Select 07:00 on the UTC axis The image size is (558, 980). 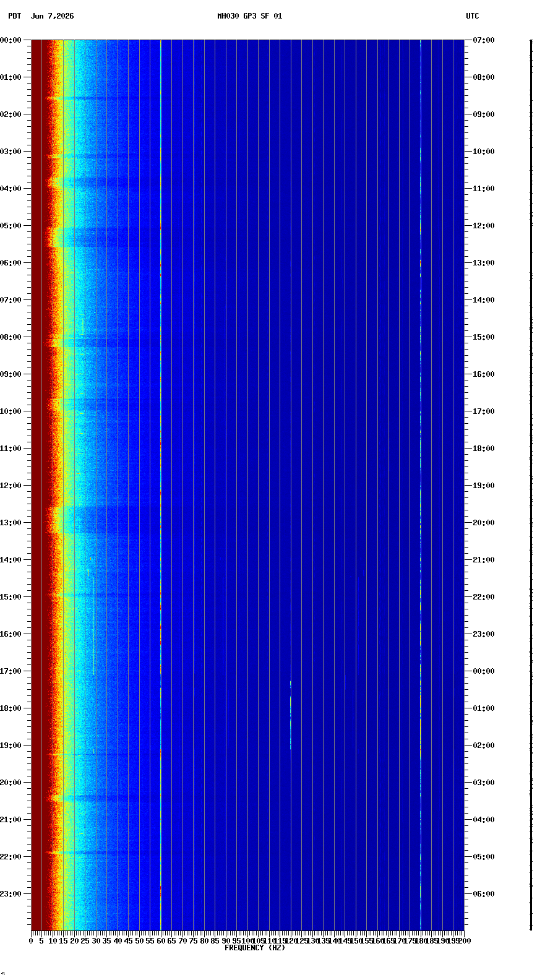pyautogui.click(x=484, y=40)
